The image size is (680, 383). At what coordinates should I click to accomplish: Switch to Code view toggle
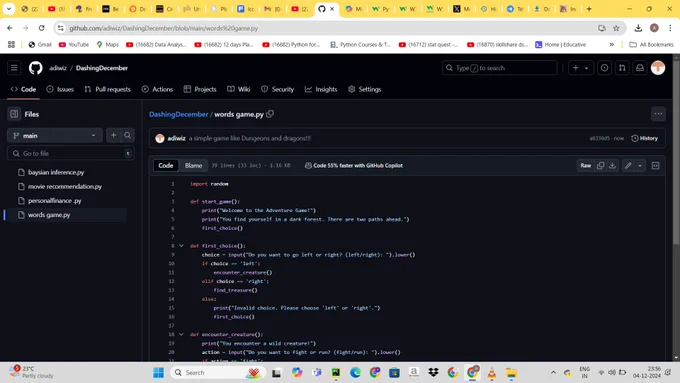pos(166,165)
